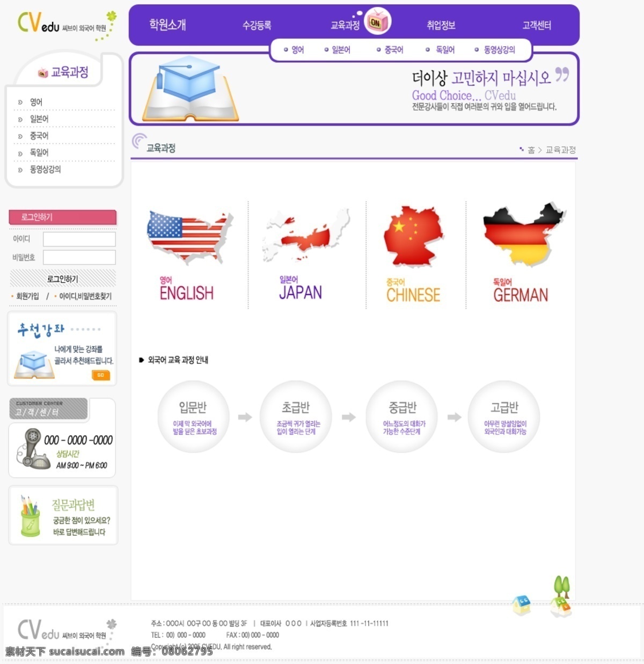Click the 질문과답변 heading

point(74,505)
